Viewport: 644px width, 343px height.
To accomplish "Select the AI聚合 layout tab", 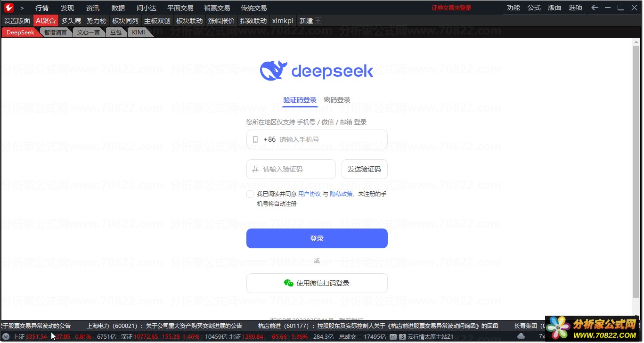I will (46, 21).
